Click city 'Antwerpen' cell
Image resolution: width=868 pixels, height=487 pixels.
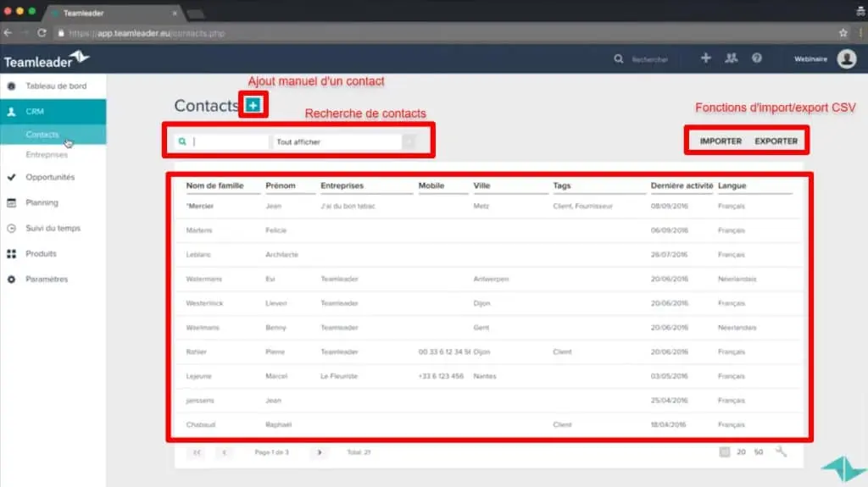(491, 279)
